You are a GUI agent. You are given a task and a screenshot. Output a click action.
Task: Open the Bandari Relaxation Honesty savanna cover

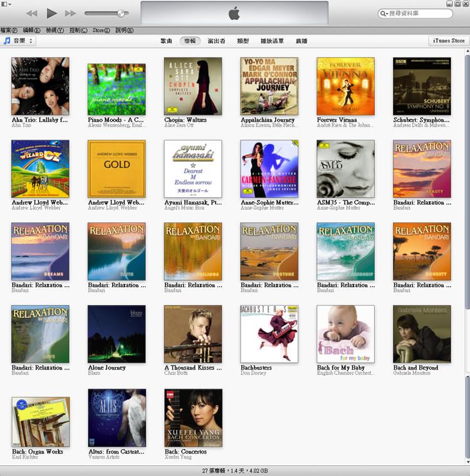click(x=422, y=251)
